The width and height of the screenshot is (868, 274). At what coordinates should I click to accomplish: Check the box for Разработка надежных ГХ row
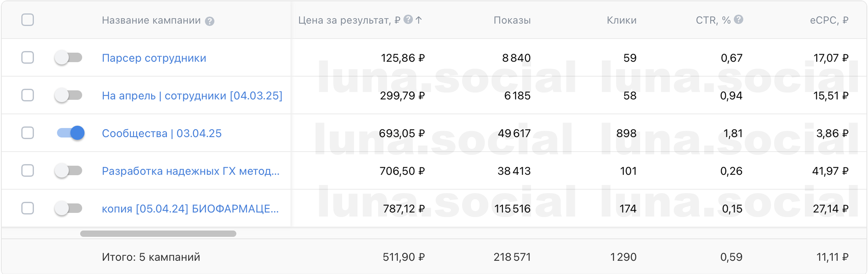click(28, 171)
